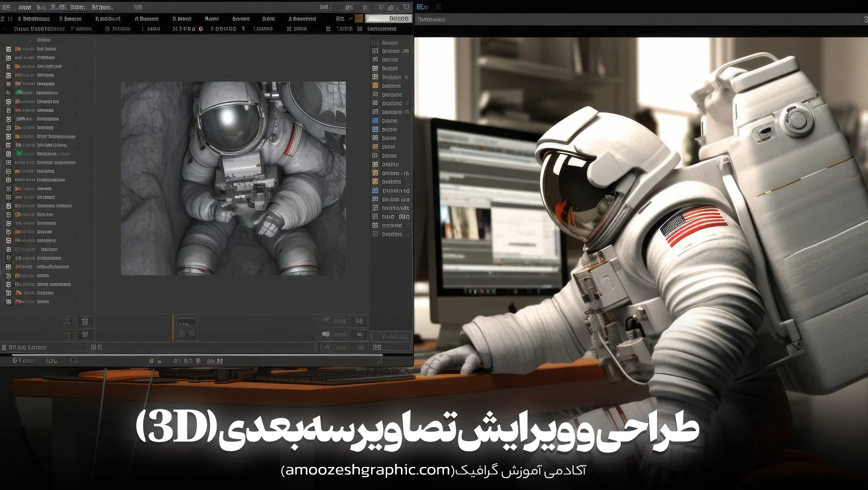Click the red record dot in the toolbar

(201, 29)
